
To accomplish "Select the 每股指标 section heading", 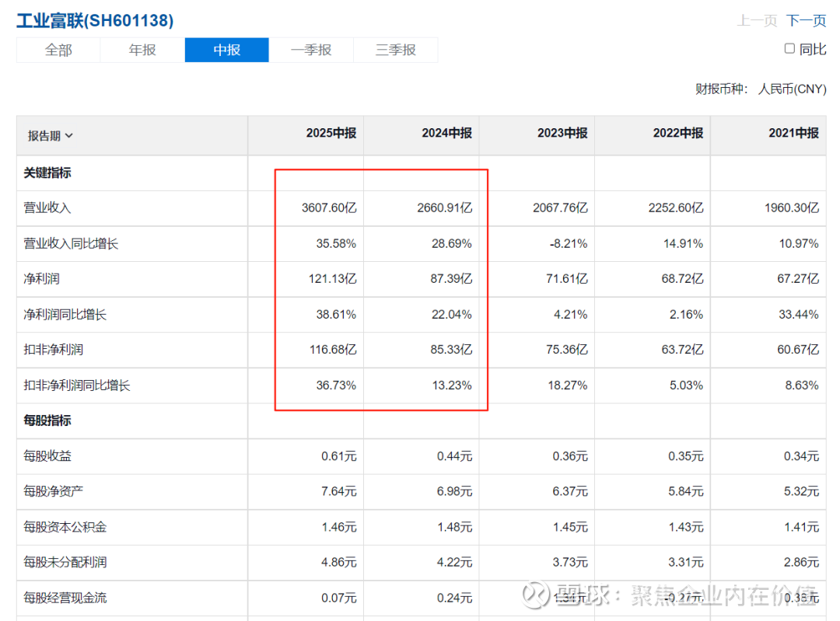I will click(47, 420).
